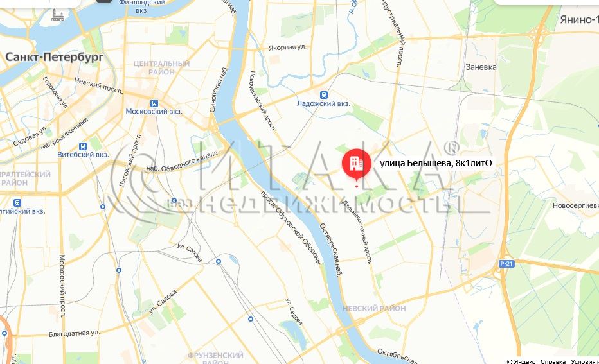Open the Витебский вкз. station icon

click(x=83, y=146)
